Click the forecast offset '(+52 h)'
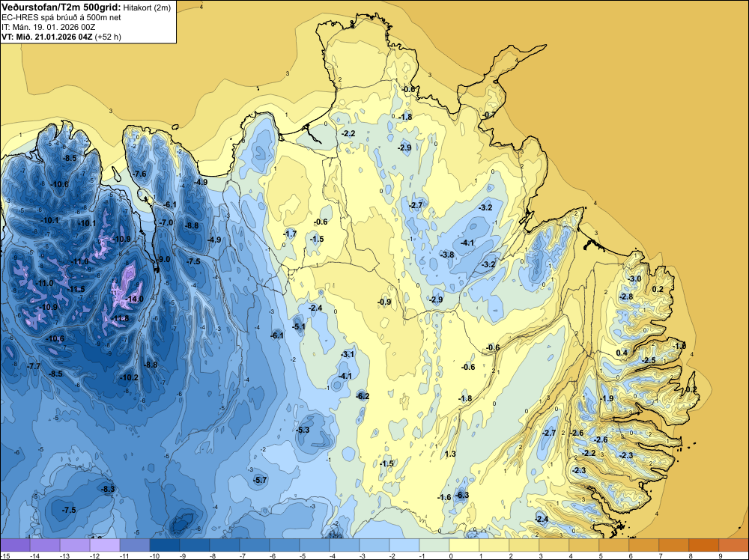Screen dimensions: 749x560 pos(108,37)
